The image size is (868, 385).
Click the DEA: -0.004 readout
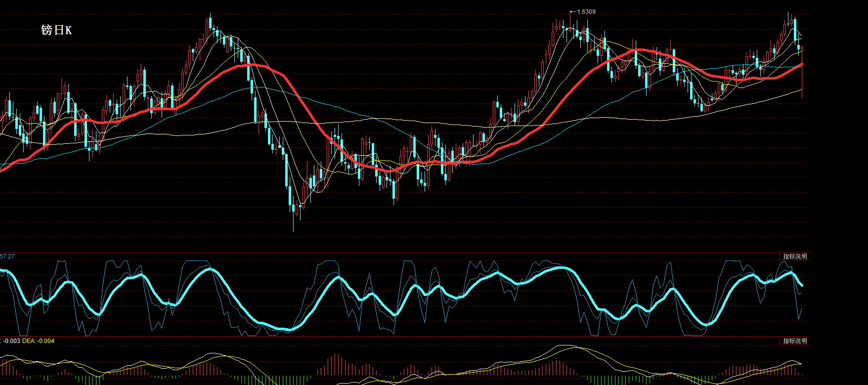point(39,341)
